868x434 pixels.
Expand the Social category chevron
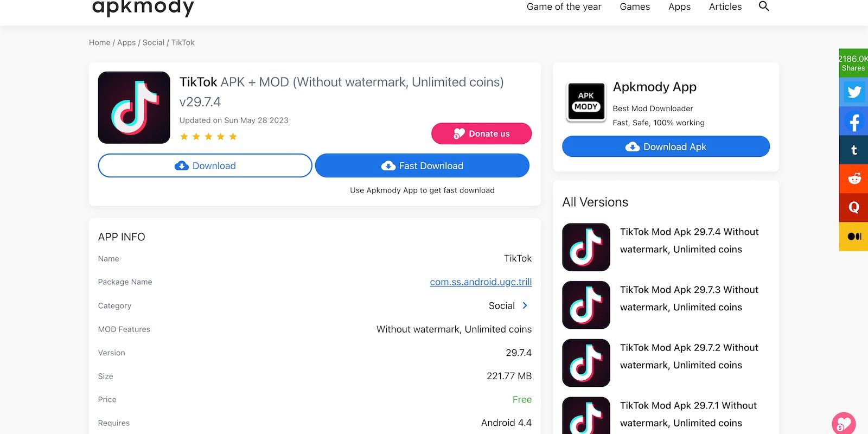click(x=525, y=305)
